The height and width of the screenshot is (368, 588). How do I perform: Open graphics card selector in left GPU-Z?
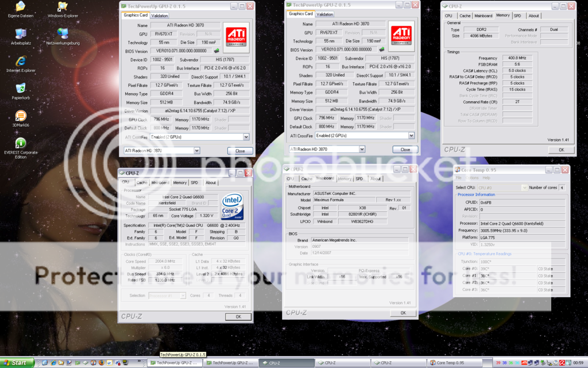(196, 151)
